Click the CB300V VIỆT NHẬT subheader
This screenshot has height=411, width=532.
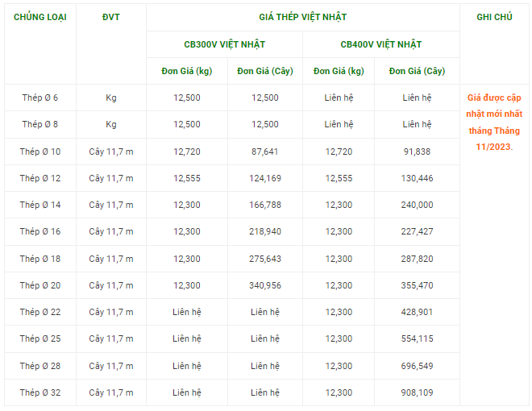pos(225,44)
